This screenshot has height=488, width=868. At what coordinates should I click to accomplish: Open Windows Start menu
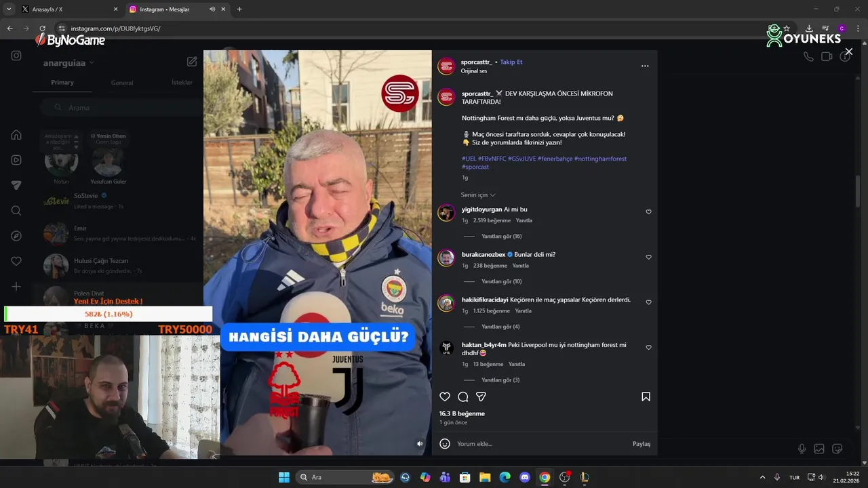pos(284,477)
